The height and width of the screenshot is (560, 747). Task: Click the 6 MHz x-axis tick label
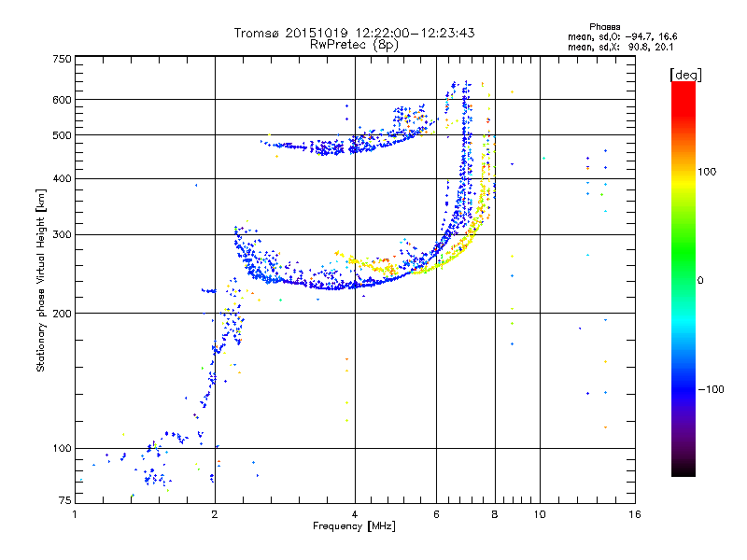(436, 514)
